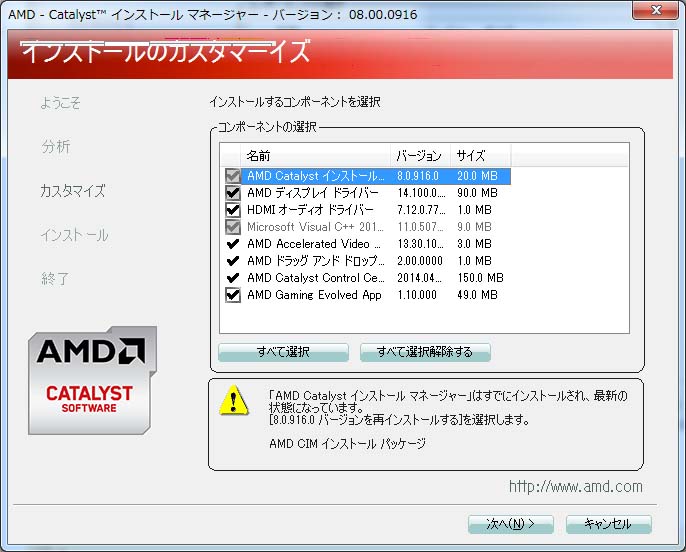Toggle the Microsoft Visual C++ checkbox
686x552 pixels.
tap(233, 227)
